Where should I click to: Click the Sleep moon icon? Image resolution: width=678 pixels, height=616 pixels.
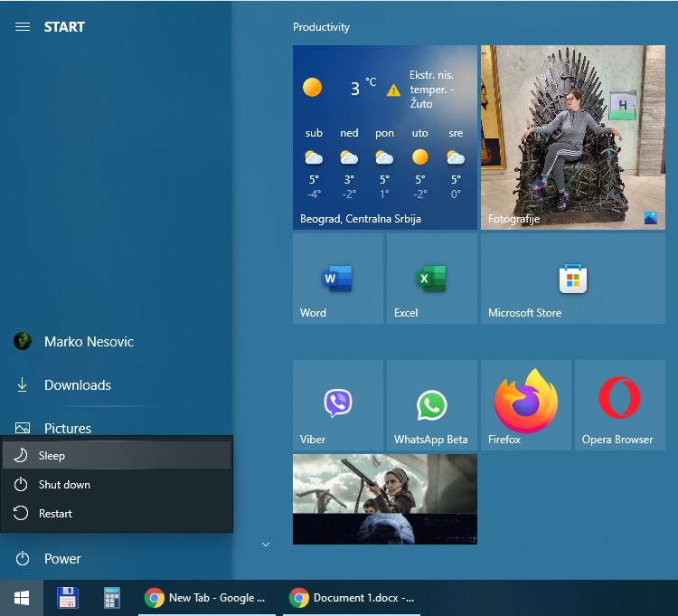coord(20,455)
